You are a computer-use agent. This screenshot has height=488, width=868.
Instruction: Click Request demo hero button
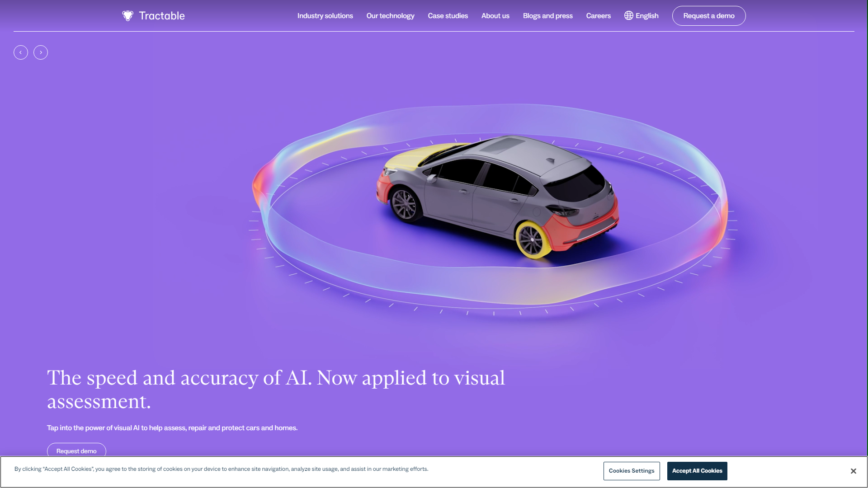[76, 451]
